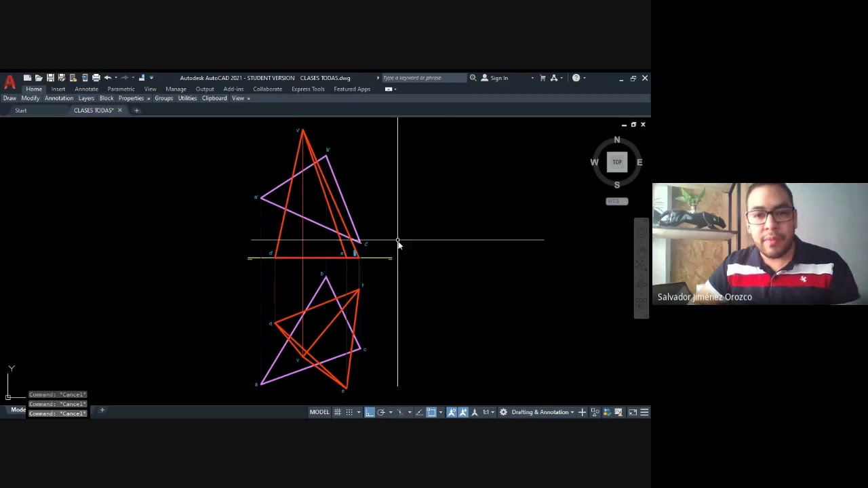
Task: Switch to the Start file tab
Action: point(21,110)
